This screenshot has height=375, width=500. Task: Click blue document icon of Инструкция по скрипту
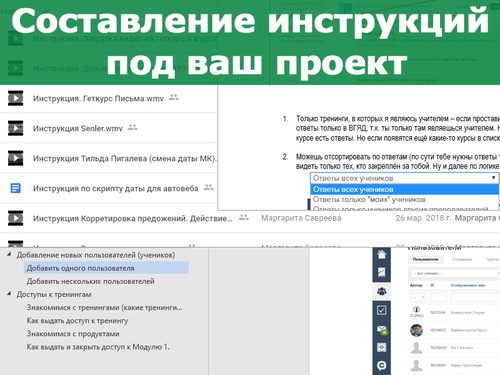(x=15, y=188)
